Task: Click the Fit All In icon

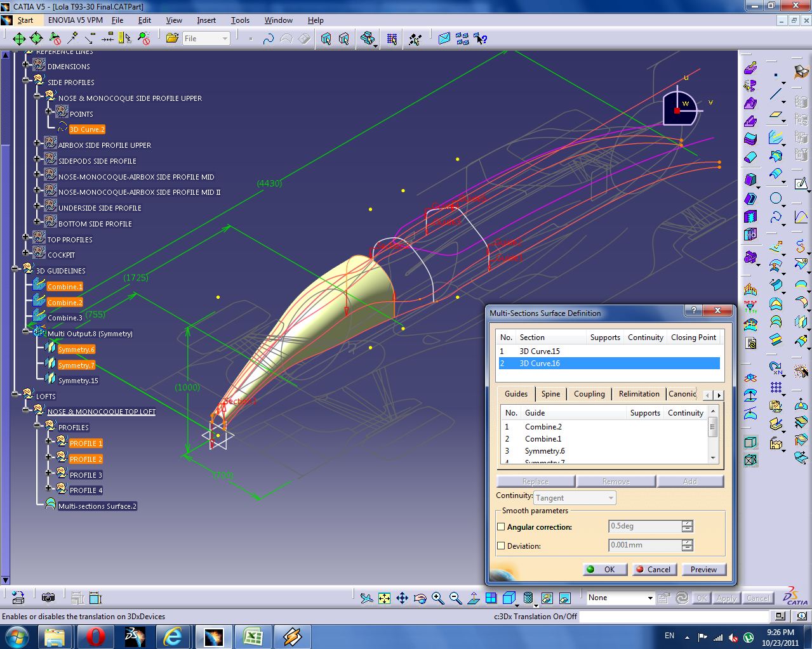Action: 383,597
